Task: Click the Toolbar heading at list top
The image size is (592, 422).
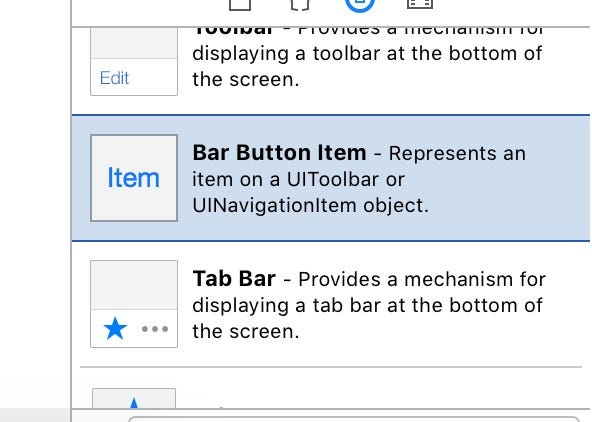Action: point(233,30)
